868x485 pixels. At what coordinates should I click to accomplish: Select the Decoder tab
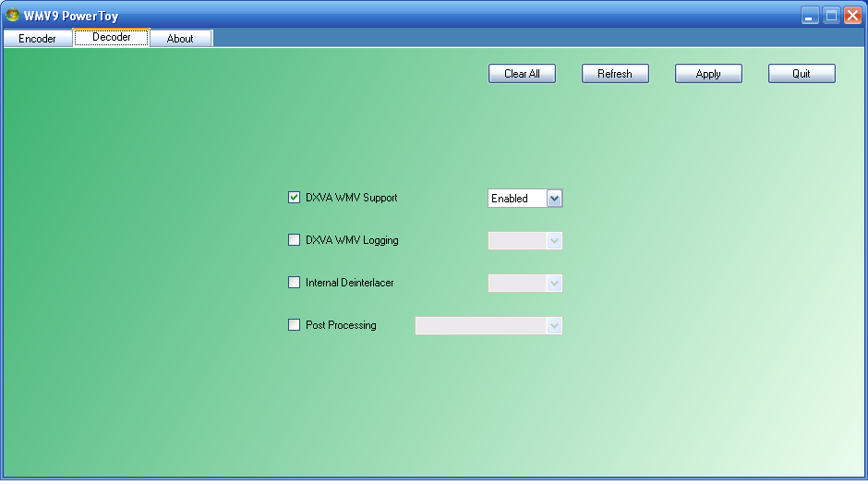click(111, 37)
